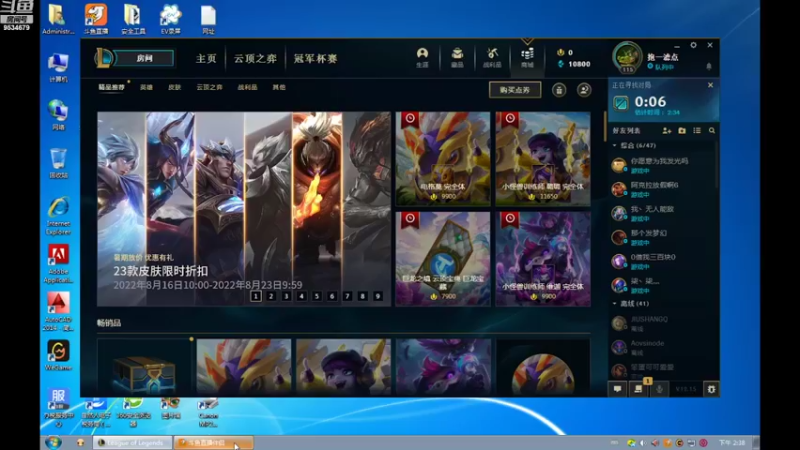Go to banner page 6
800x450 pixels.
click(332, 296)
